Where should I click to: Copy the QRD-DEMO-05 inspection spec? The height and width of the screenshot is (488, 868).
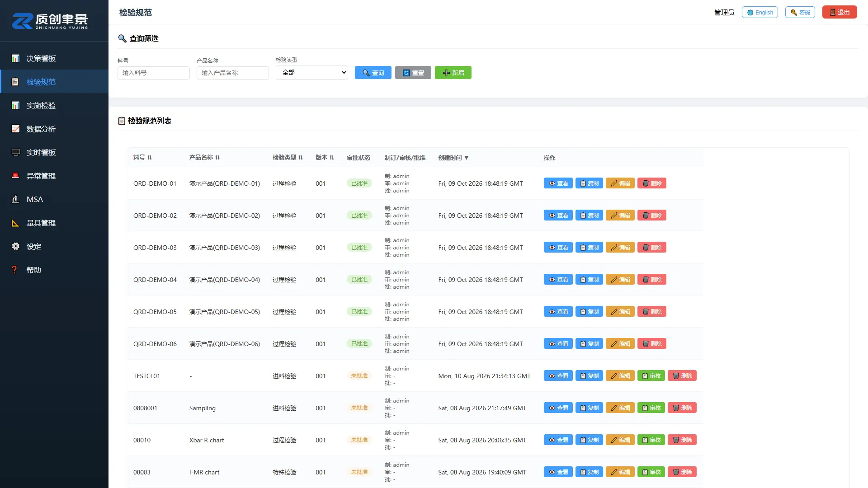click(x=589, y=312)
